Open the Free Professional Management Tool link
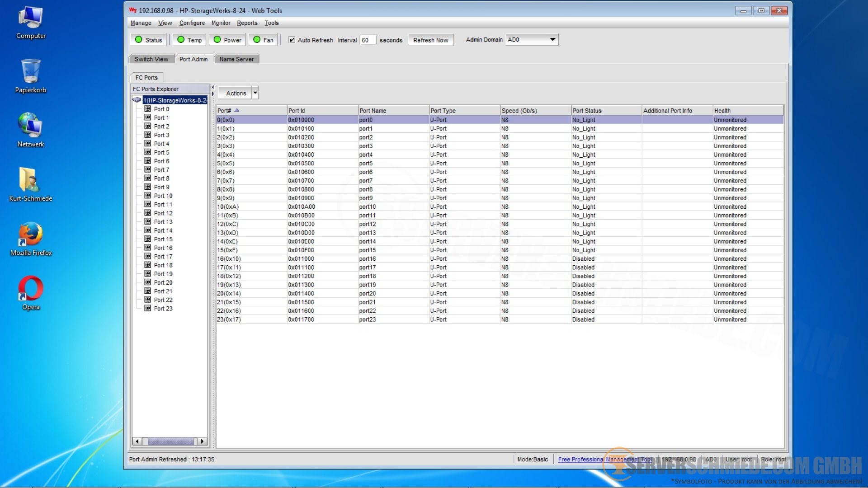This screenshot has height=488, width=868. point(604,460)
